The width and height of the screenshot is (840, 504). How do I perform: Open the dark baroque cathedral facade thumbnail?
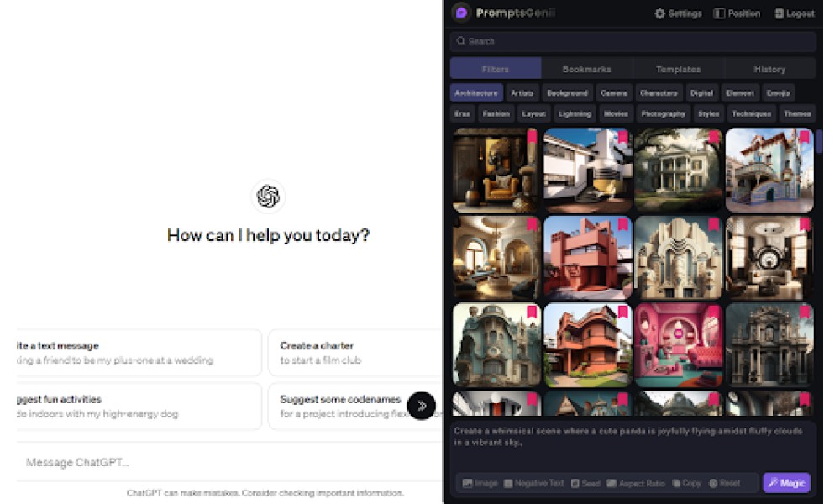pyautogui.click(x=769, y=345)
